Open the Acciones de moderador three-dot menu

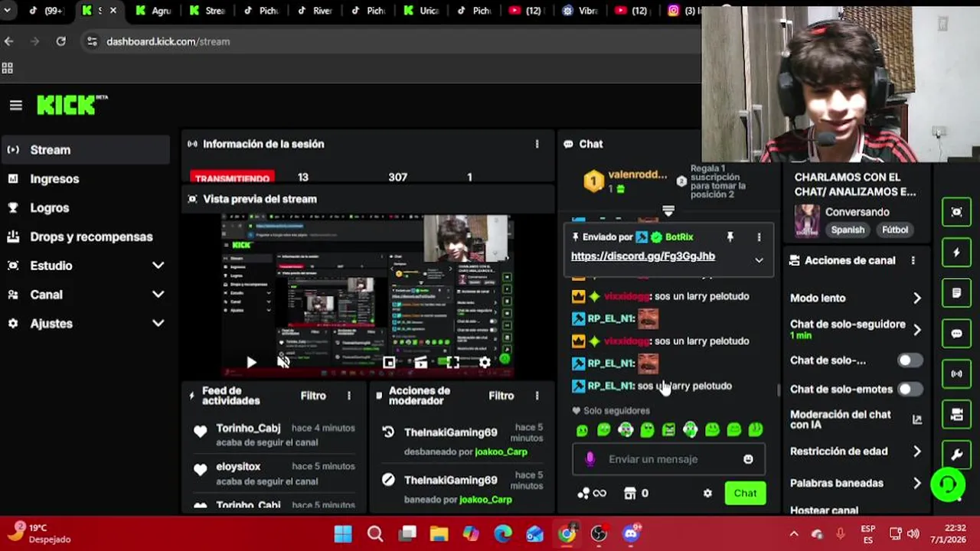[x=537, y=396]
